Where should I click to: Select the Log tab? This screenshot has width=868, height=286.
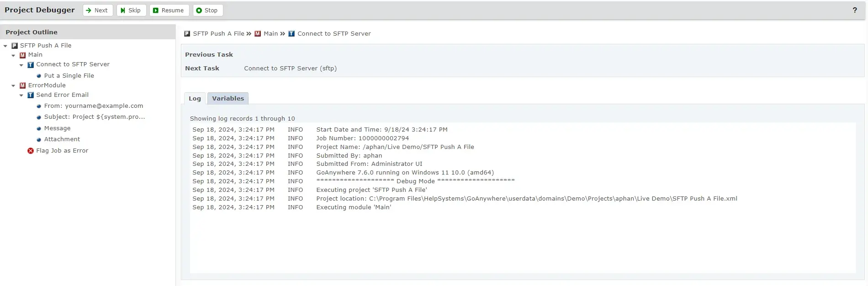(x=195, y=98)
